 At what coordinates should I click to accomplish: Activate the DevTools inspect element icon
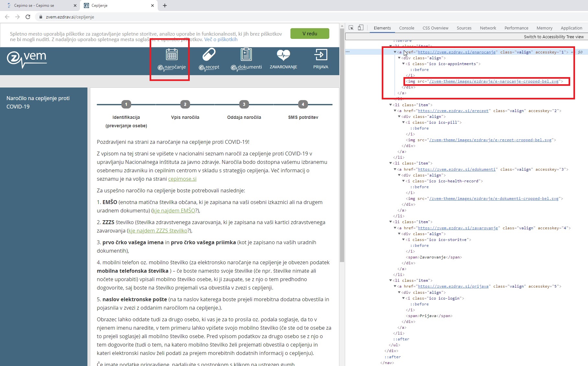351,28
